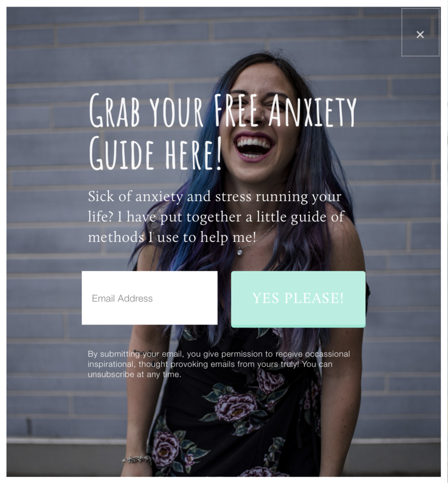Click the bracelet on the woman's wrist

tap(137, 459)
